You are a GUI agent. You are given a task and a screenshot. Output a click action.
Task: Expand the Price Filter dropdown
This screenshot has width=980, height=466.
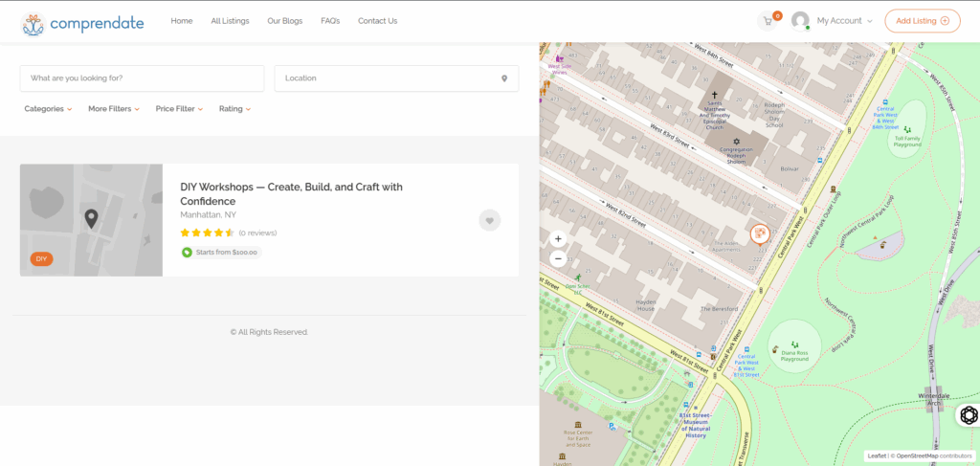point(180,109)
